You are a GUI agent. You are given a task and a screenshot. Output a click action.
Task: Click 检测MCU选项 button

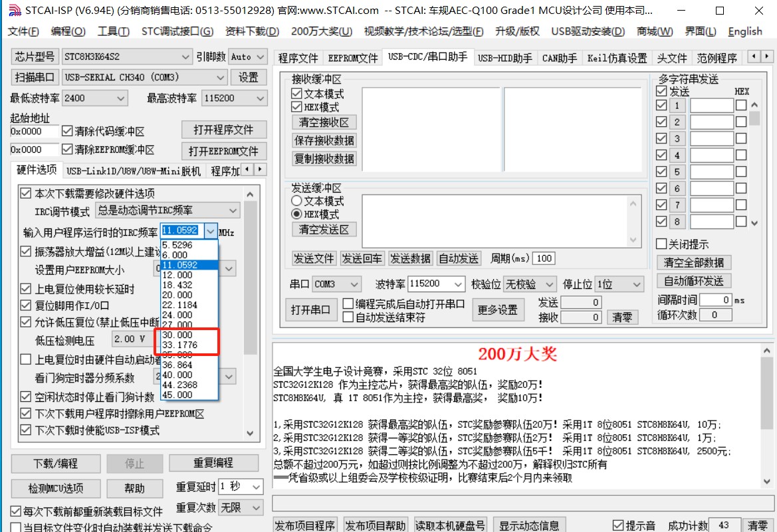56,488
